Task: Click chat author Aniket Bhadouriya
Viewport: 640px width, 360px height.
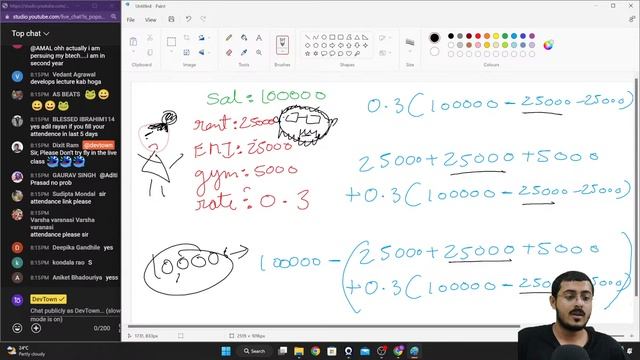Action: [77, 278]
